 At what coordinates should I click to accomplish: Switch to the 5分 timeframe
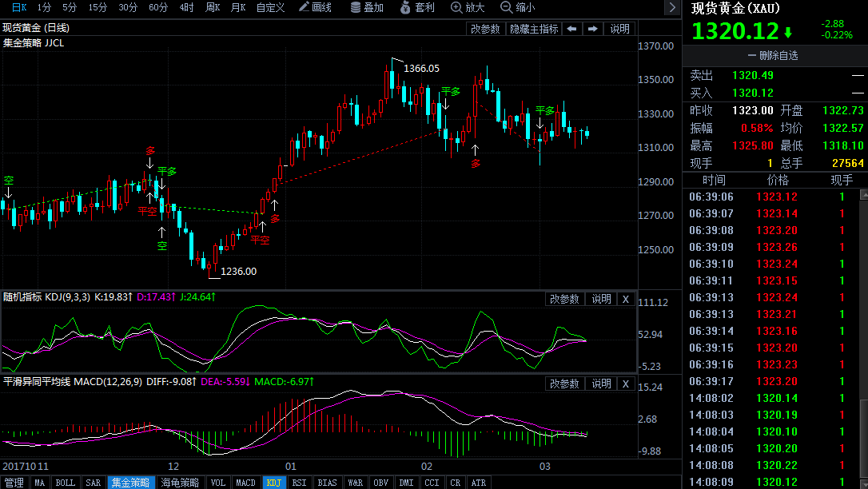click(x=70, y=7)
